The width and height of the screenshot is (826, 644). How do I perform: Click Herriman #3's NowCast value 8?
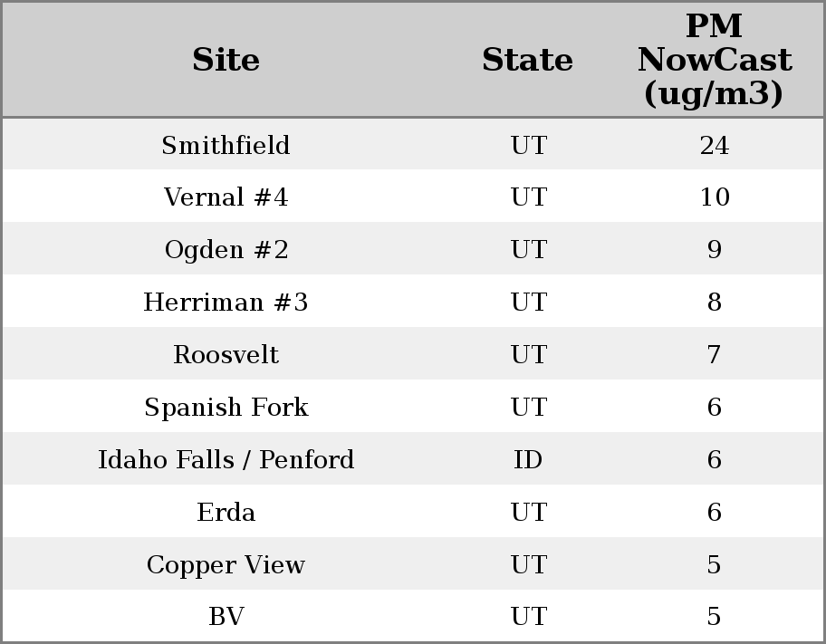pyautogui.click(x=714, y=303)
